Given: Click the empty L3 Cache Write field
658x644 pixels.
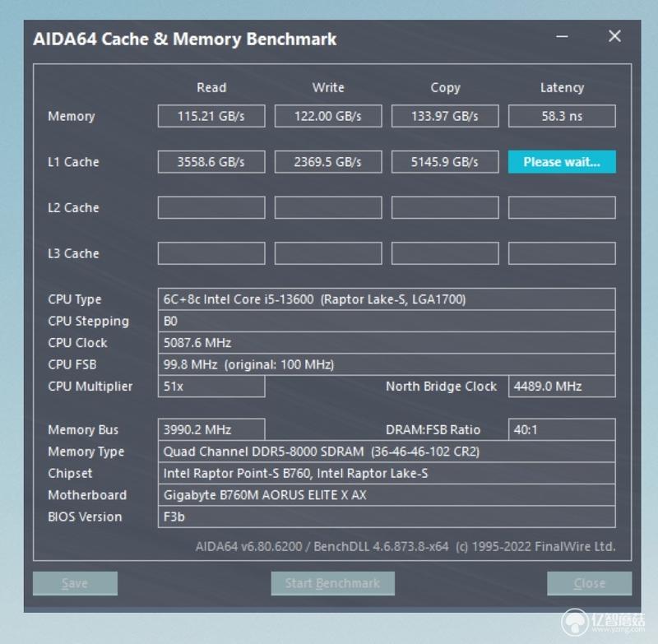Looking at the screenshot, I should [328, 253].
